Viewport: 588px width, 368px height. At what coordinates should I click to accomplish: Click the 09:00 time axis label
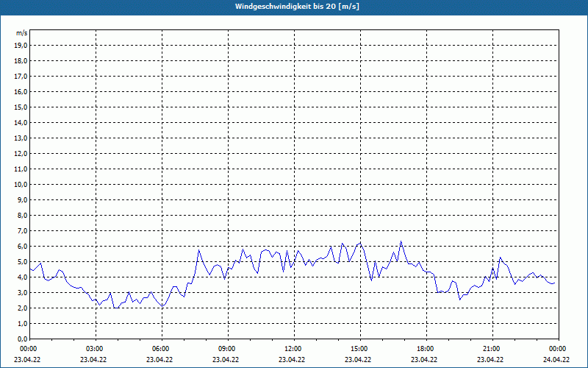[227, 349]
